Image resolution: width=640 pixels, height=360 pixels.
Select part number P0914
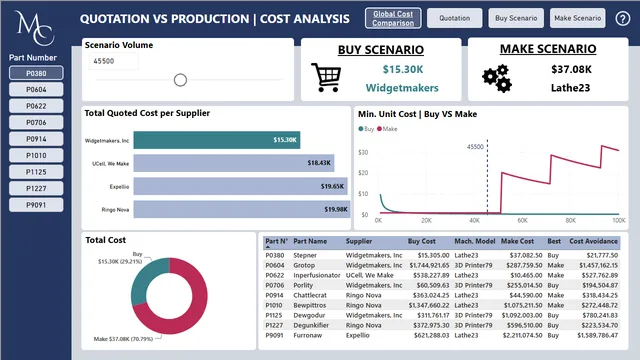pos(36,139)
